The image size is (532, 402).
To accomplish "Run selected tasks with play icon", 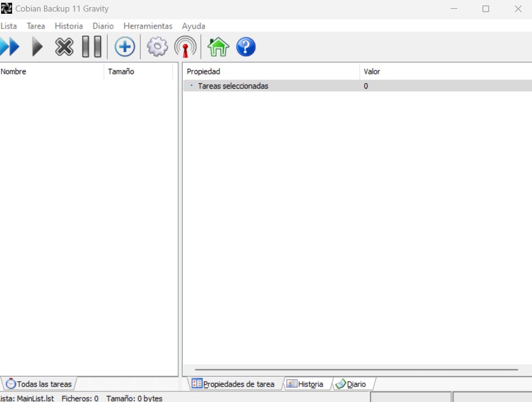I will (x=37, y=47).
